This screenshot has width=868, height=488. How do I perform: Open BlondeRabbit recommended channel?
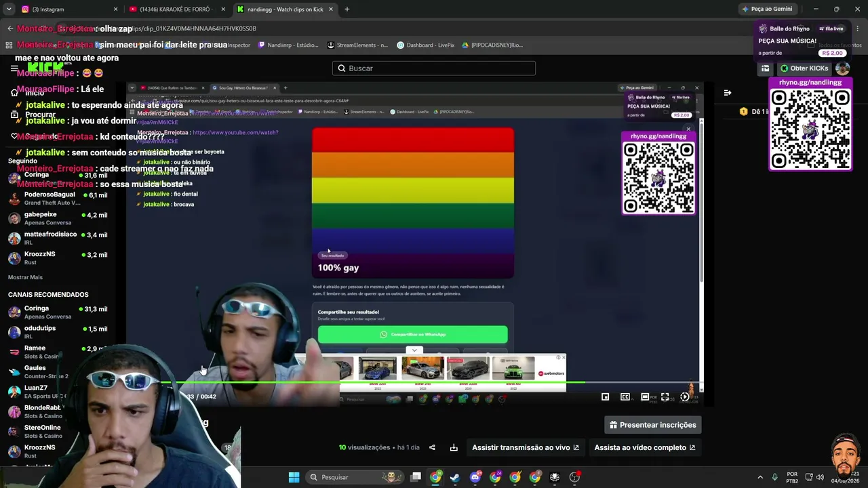[58, 411]
